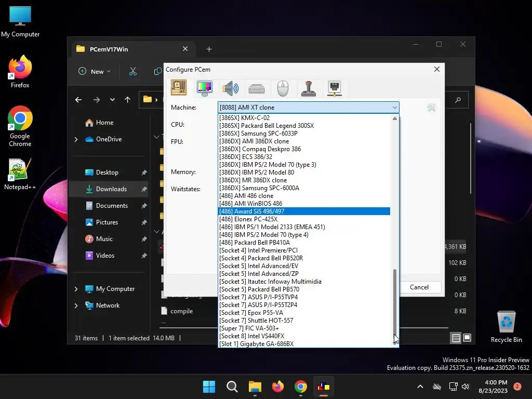Select [Socket 7] ASUS P/I-P55TVP4

(x=304, y=297)
